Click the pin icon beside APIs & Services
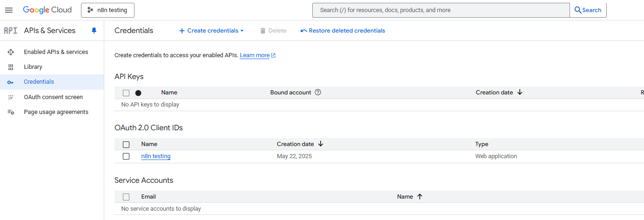644x220 pixels. (94, 31)
